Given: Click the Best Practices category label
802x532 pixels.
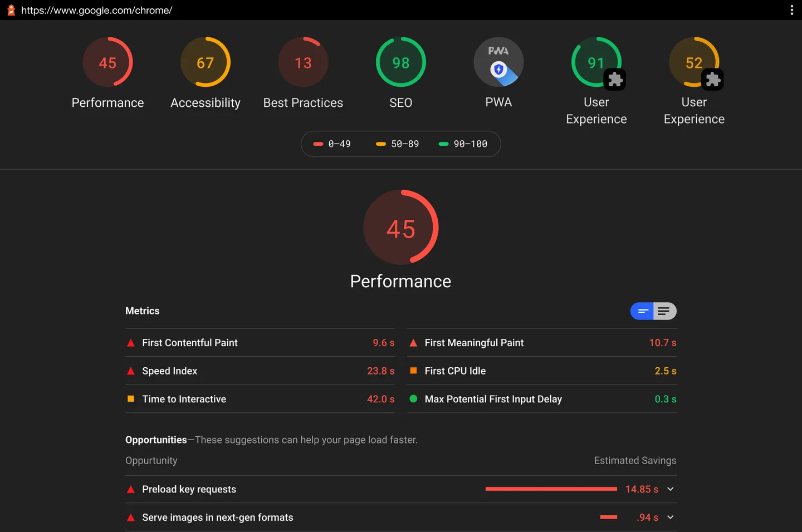Looking at the screenshot, I should (303, 103).
